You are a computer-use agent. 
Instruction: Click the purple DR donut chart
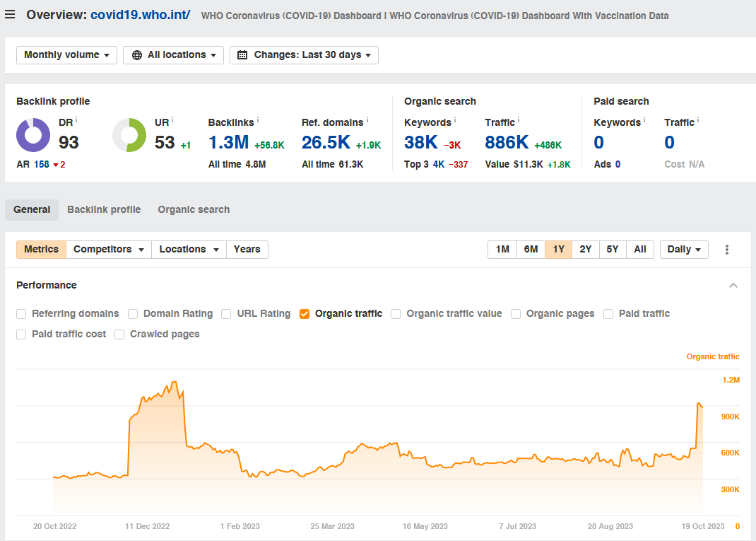33,135
